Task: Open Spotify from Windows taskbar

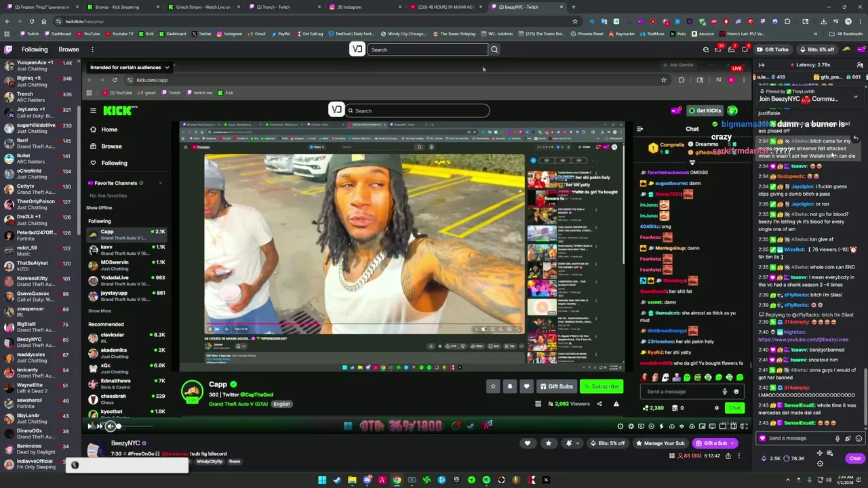Action: coord(486,480)
